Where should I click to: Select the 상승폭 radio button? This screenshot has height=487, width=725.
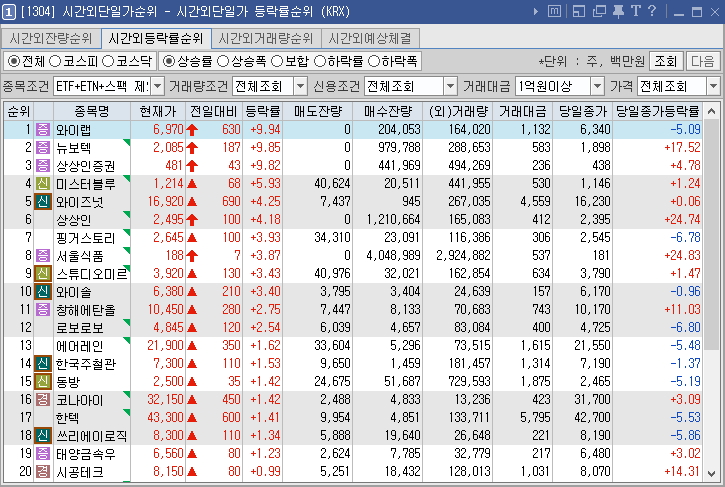[223, 61]
